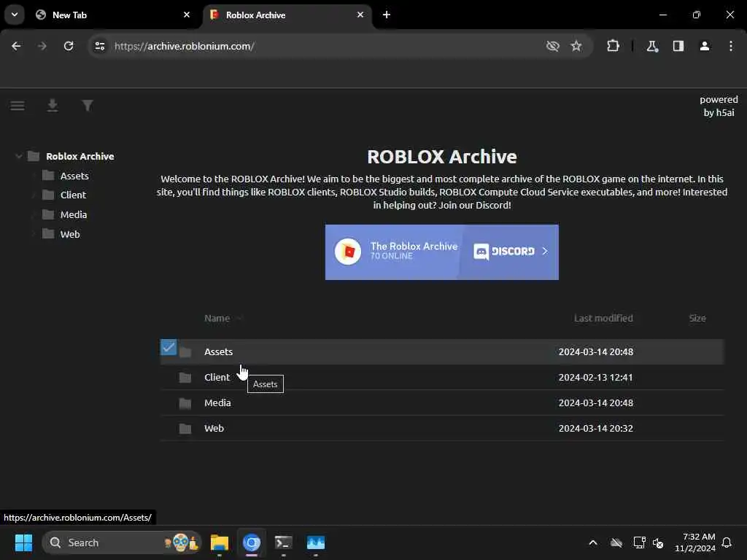Screen dimensions: 747x560
Task: Toggle the browser side panel icon
Action: [678, 46]
